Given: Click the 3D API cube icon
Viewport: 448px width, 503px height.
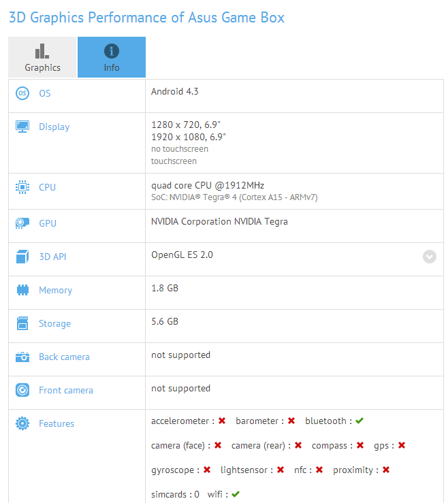Looking at the screenshot, I should point(22,257).
